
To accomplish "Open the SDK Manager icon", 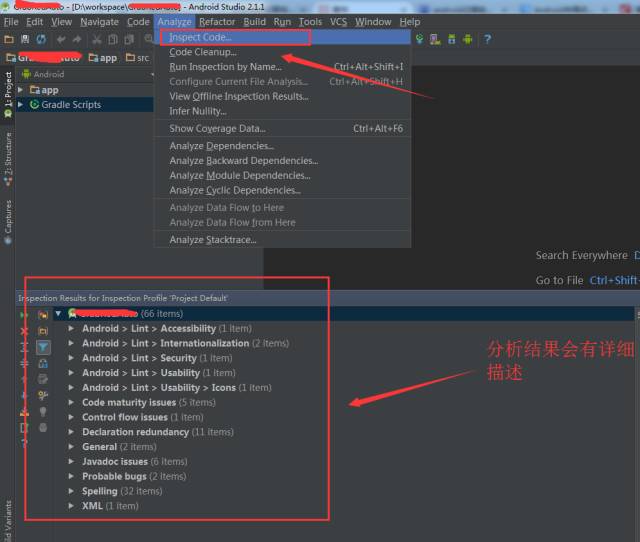I will point(451,39).
